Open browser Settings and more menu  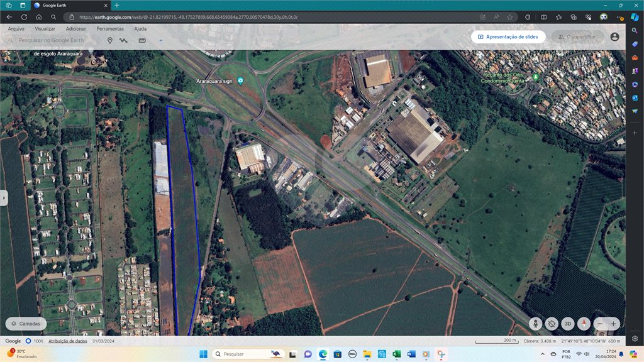pyautogui.click(x=619, y=17)
